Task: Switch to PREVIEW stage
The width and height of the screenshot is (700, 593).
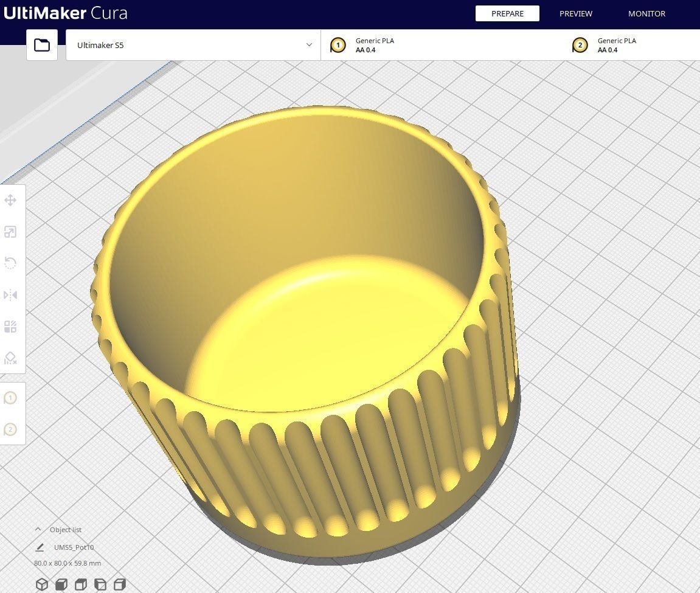Action: (x=576, y=13)
